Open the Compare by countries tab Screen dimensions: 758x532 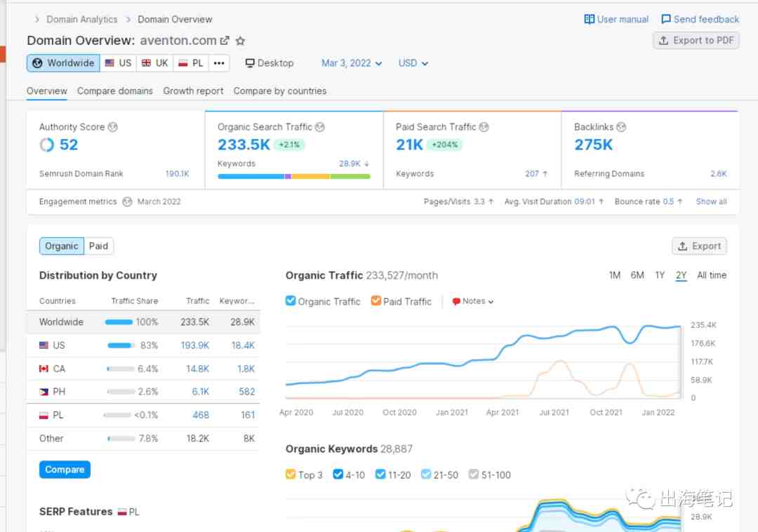[x=280, y=91]
